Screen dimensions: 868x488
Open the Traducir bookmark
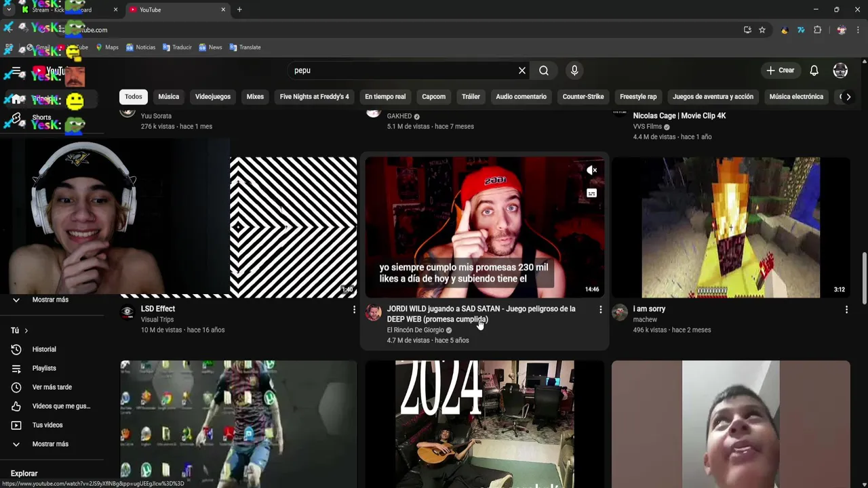coord(177,47)
